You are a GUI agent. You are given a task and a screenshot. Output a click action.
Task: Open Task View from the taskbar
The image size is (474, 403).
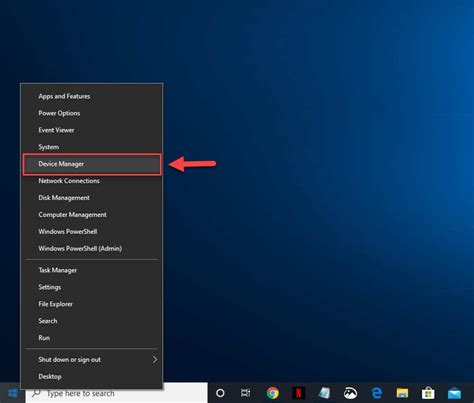click(246, 393)
